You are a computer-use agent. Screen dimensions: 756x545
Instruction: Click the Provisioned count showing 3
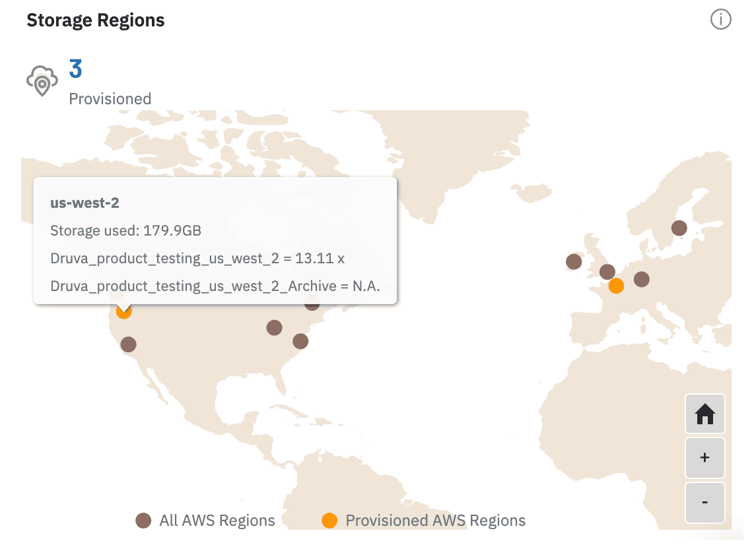[x=75, y=69]
